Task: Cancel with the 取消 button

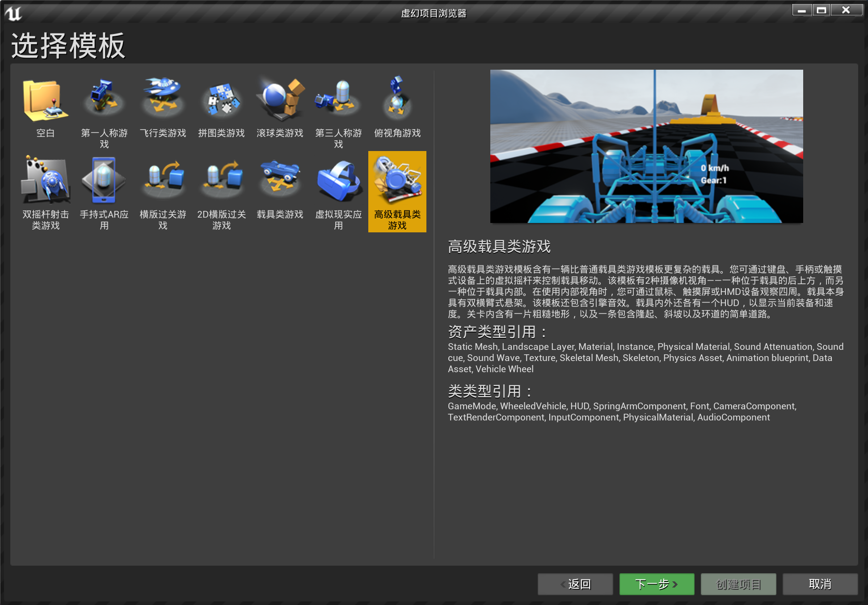Action: pyautogui.click(x=820, y=584)
